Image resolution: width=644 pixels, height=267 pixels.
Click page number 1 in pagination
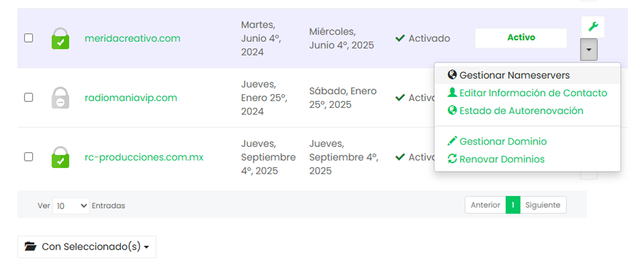pos(513,205)
